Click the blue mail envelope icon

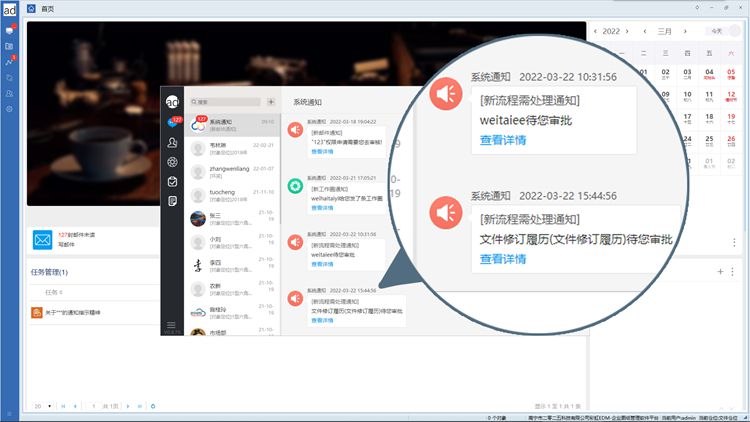(42, 239)
